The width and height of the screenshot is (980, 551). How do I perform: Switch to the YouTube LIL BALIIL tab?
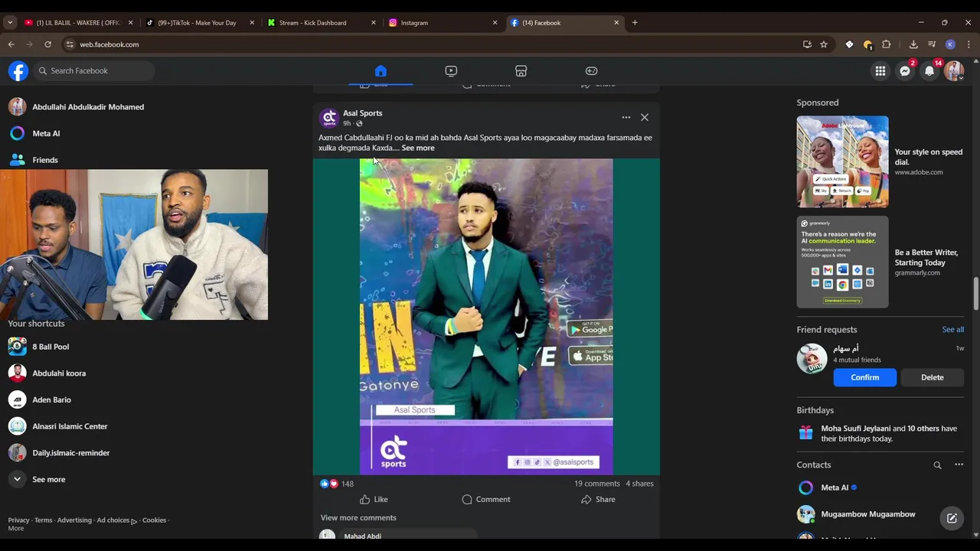pos(78,23)
